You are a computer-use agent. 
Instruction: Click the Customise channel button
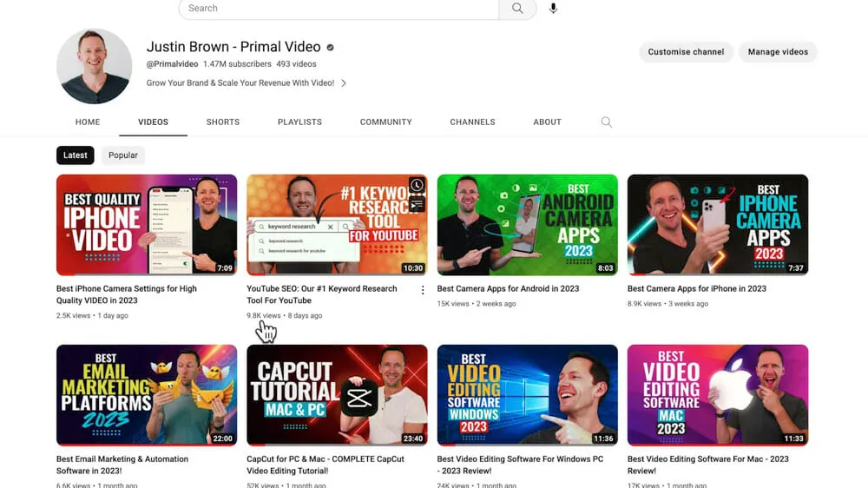click(686, 52)
